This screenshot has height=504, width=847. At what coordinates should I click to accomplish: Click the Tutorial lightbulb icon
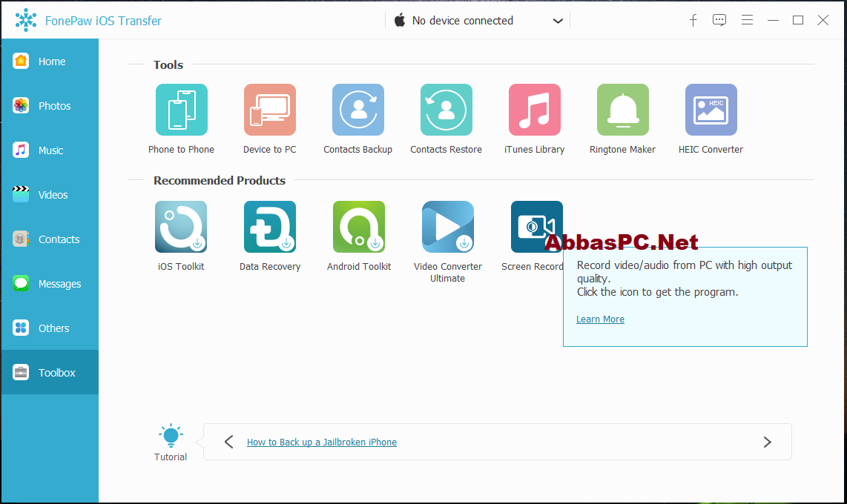[171, 436]
